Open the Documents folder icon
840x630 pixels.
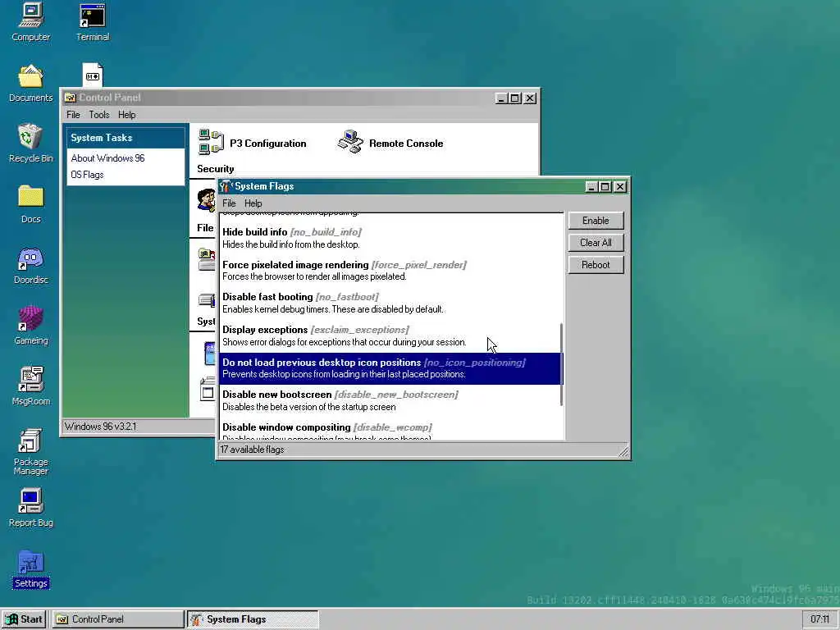pos(30,83)
